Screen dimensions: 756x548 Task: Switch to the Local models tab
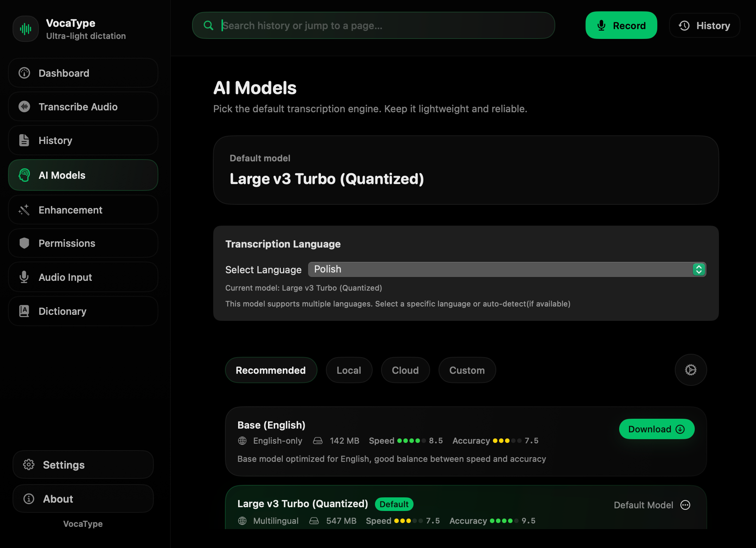point(349,370)
